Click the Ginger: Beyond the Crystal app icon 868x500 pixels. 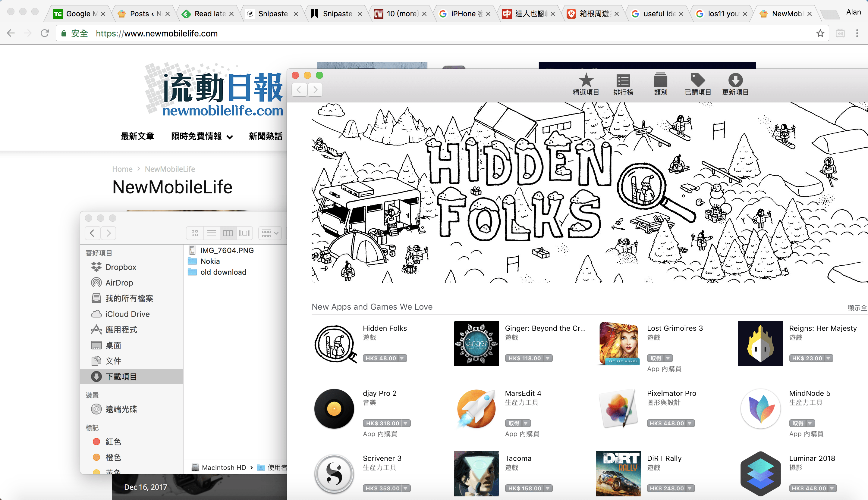pos(476,344)
